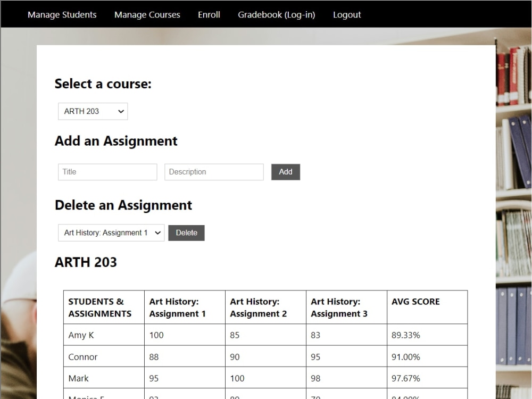Click Connor's Assignment 3 score 95
The height and width of the screenshot is (399, 532).
point(346,356)
